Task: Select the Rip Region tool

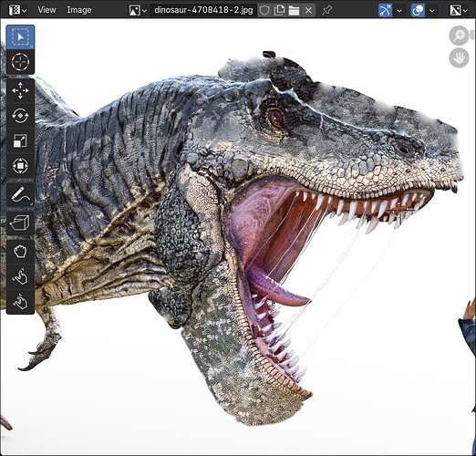Action: click(x=20, y=223)
